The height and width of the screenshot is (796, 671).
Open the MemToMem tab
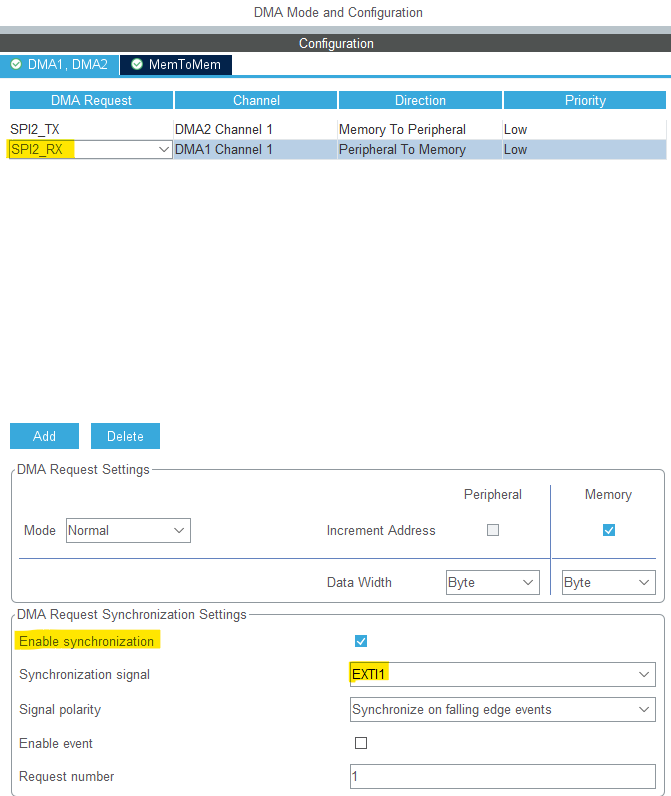coord(176,64)
